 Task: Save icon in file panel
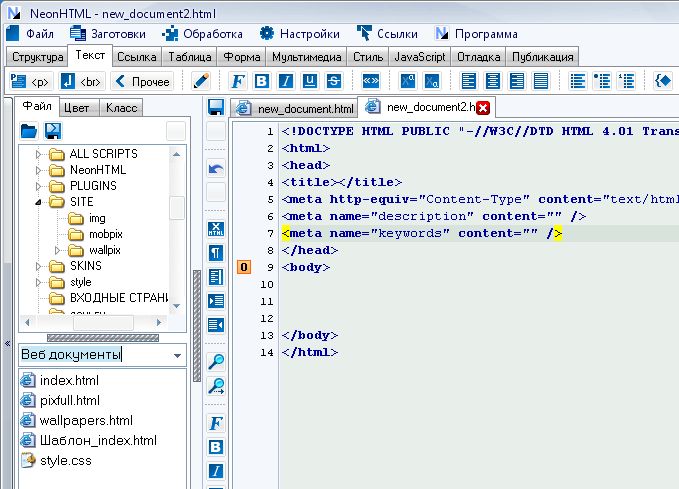pos(53,131)
